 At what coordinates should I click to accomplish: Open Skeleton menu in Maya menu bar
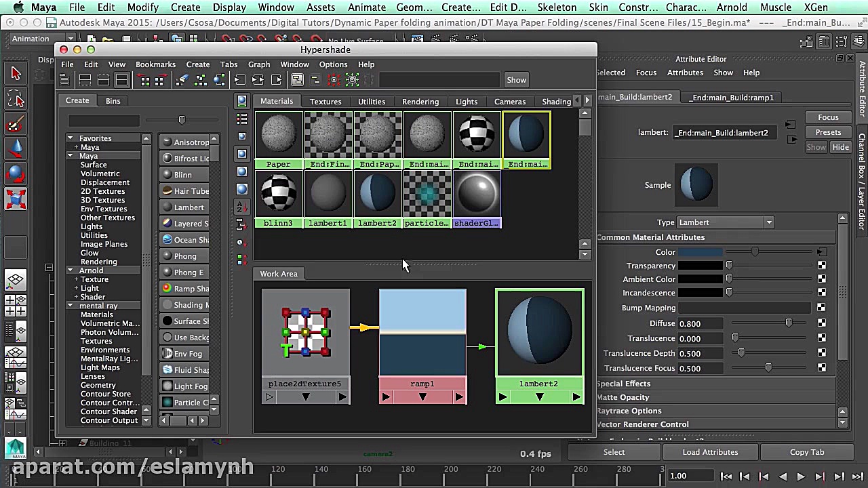[556, 7]
